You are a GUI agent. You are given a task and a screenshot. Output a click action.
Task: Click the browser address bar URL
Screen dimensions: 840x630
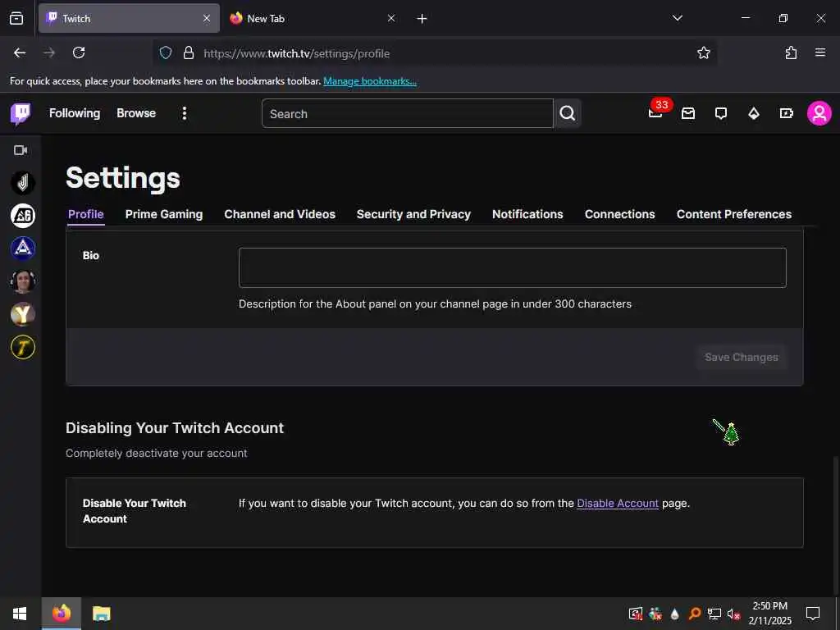tap(296, 53)
